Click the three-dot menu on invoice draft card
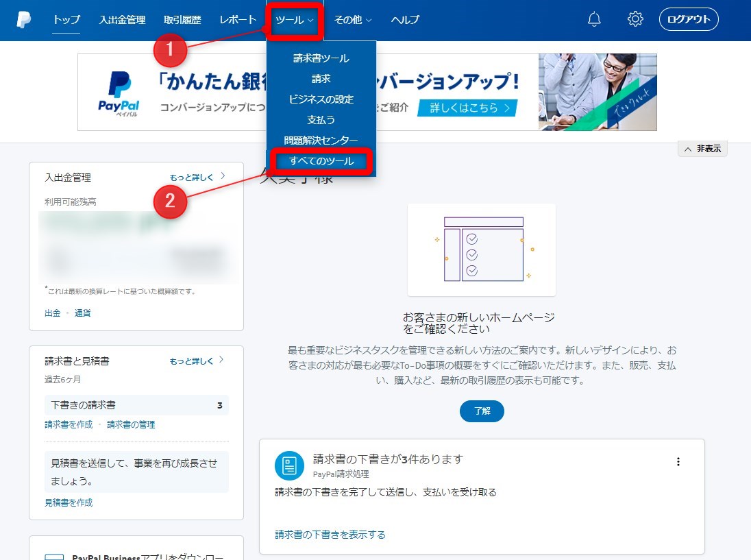This screenshot has height=560, width=751. click(x=678, y=462)
